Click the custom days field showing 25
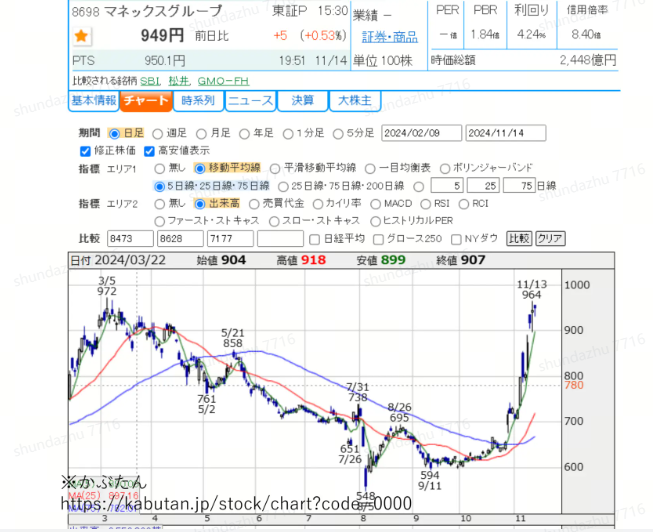Screen dimensions: 653x532 click(x=483, y=185)
